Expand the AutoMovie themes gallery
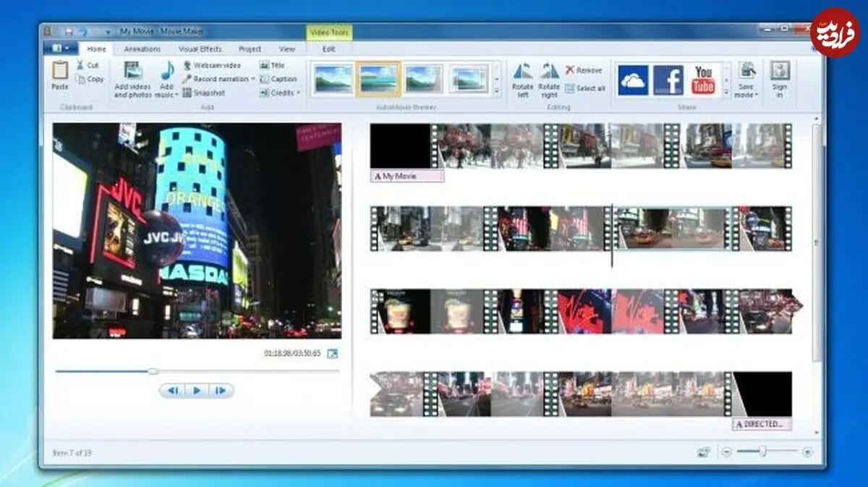868x487 pixels. tap(497, 91)
